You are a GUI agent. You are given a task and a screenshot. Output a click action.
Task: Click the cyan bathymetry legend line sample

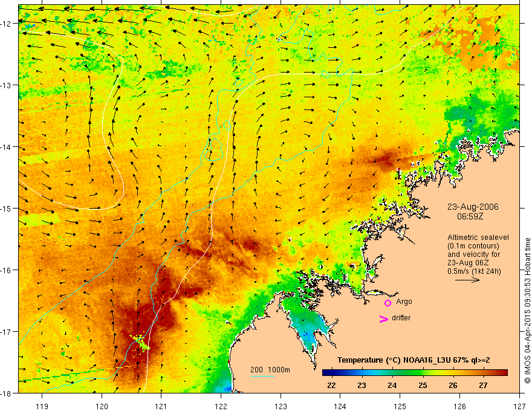[262, 376]
